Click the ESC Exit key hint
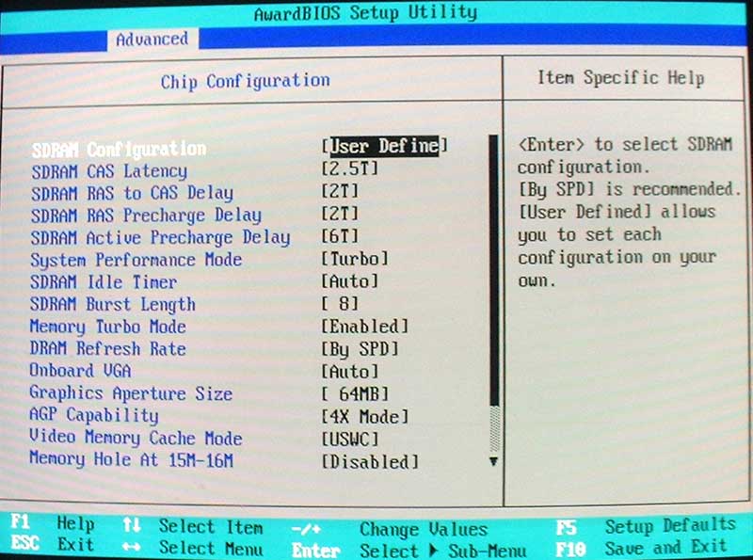 [x=53, y=545]
